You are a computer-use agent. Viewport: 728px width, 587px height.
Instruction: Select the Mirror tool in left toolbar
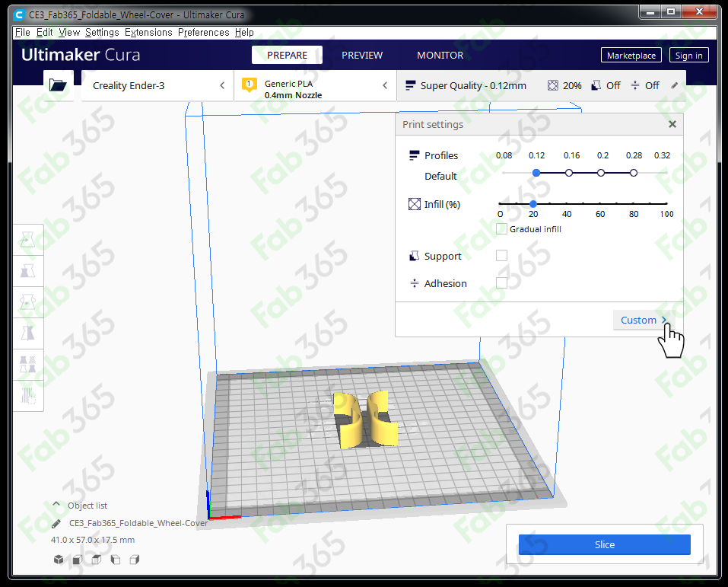coord(28,333)
